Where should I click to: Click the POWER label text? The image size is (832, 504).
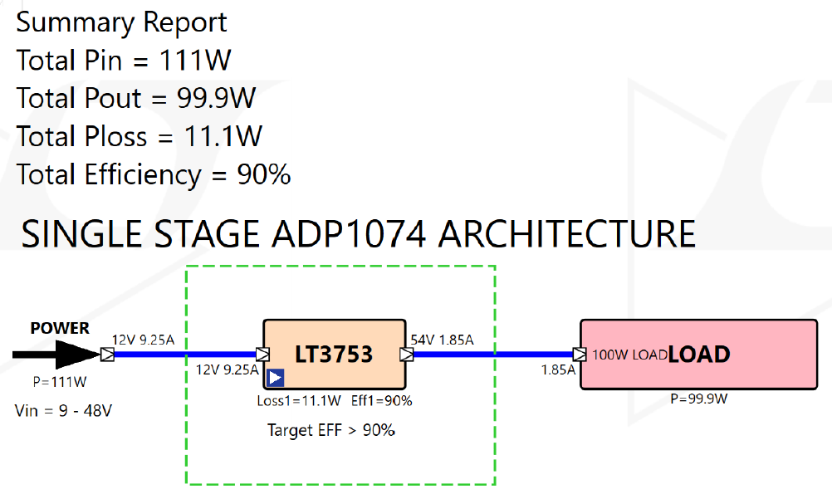(60, 329)
